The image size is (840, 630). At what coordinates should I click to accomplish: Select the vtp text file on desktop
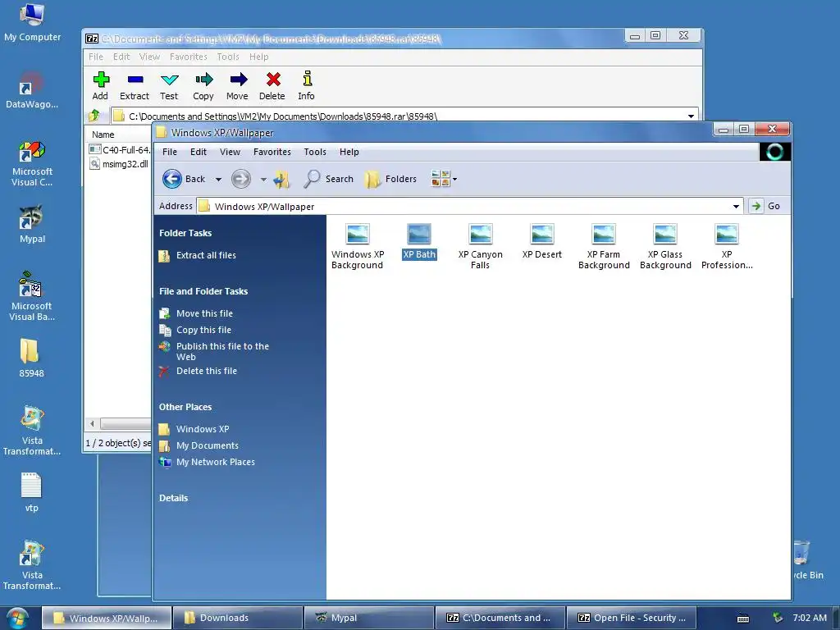(x=31, y=493)
